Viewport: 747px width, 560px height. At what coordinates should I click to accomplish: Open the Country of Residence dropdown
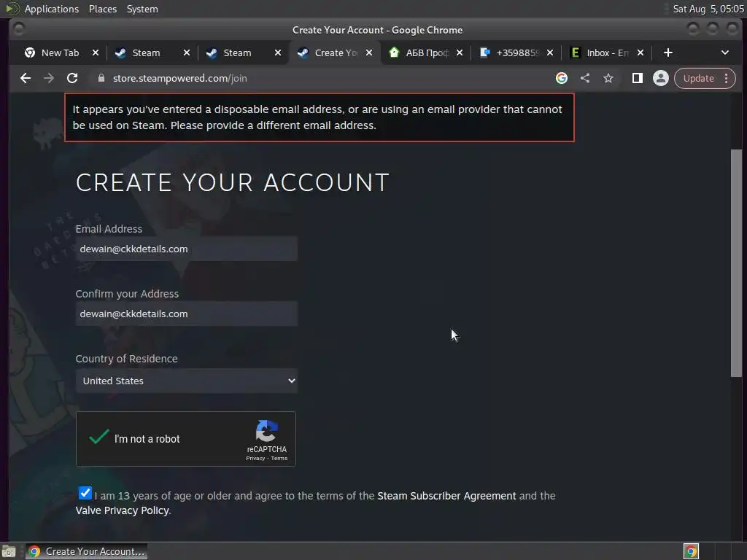coord(187,381)
